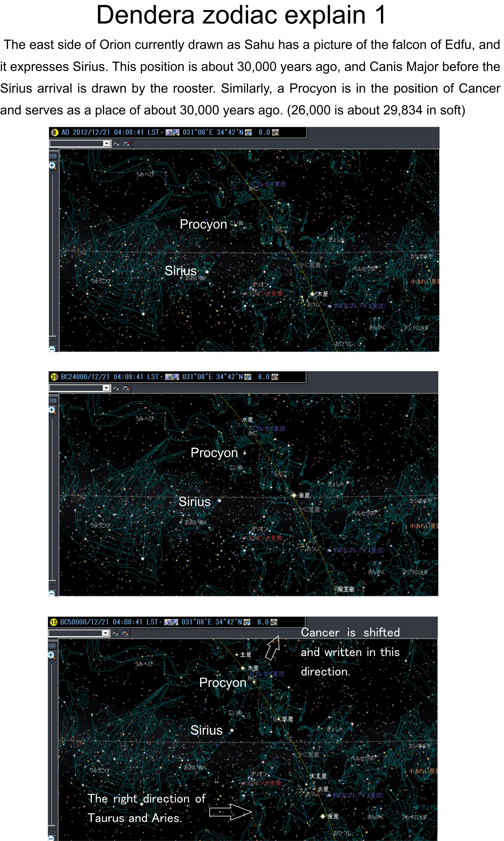Click the keyboard hand icon in AD 2012 panel

tap(275, 132)
